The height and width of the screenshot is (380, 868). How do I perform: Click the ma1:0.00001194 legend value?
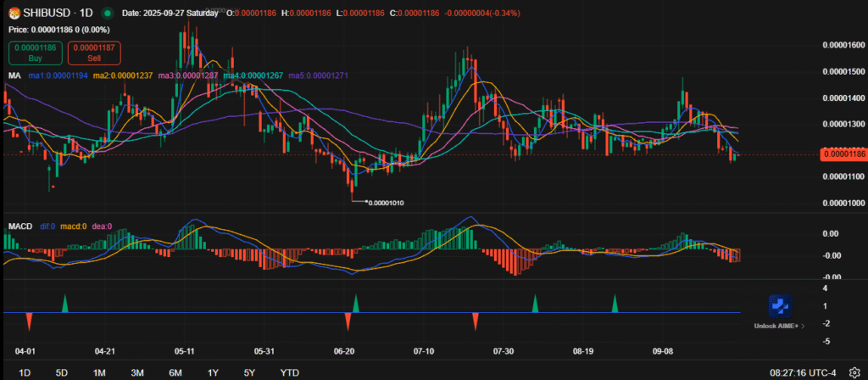pyautogui.click(x=58, y=75)
